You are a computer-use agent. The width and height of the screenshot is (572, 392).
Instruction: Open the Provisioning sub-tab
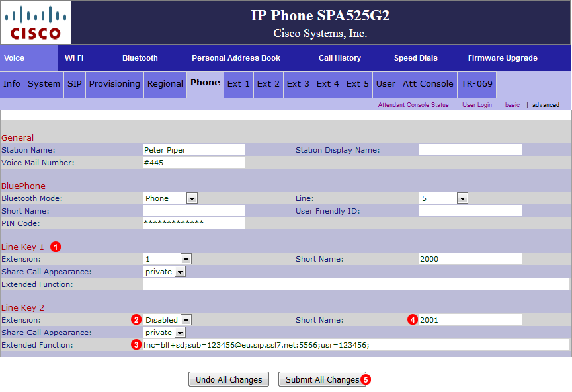coord(114,85)
